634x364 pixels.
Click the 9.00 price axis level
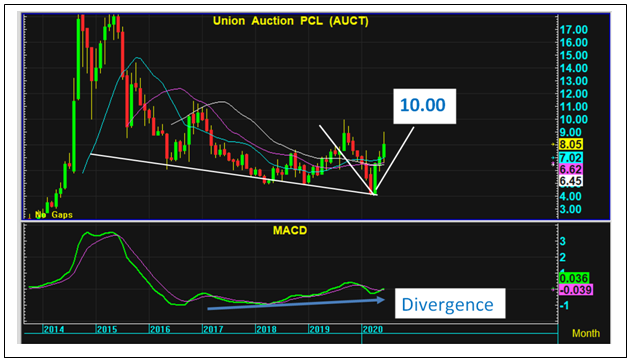[x=571, y=132]
